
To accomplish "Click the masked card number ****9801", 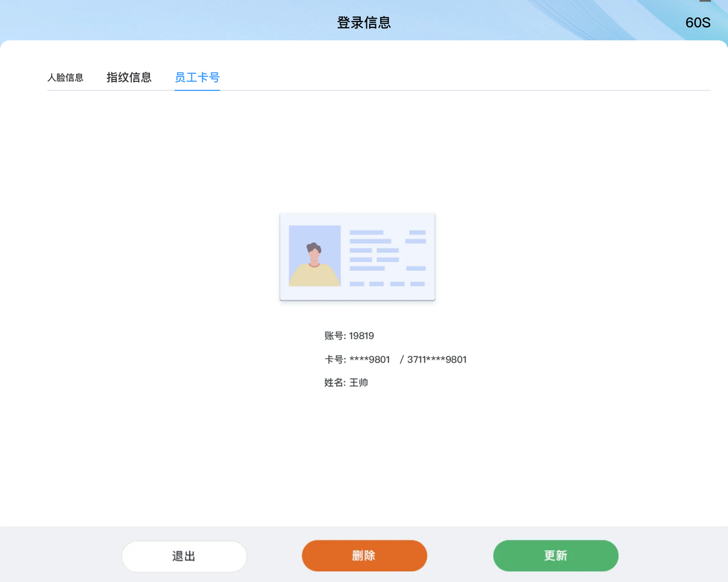I will tap(370, 360).
